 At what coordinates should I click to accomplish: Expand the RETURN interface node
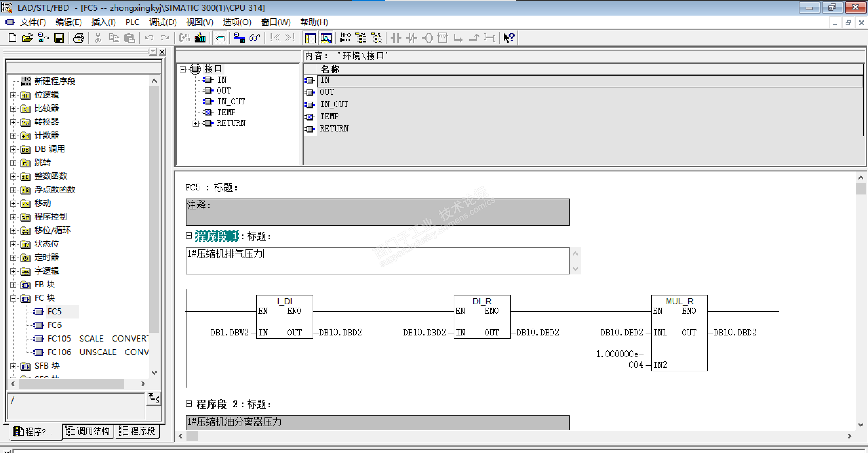196,124
